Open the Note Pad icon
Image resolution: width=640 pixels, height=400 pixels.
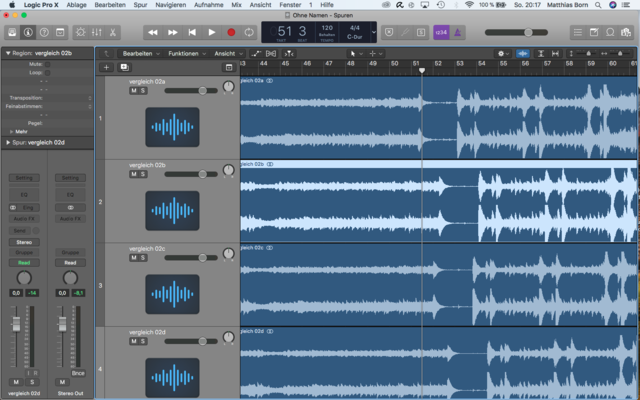[x=594, y=33]
